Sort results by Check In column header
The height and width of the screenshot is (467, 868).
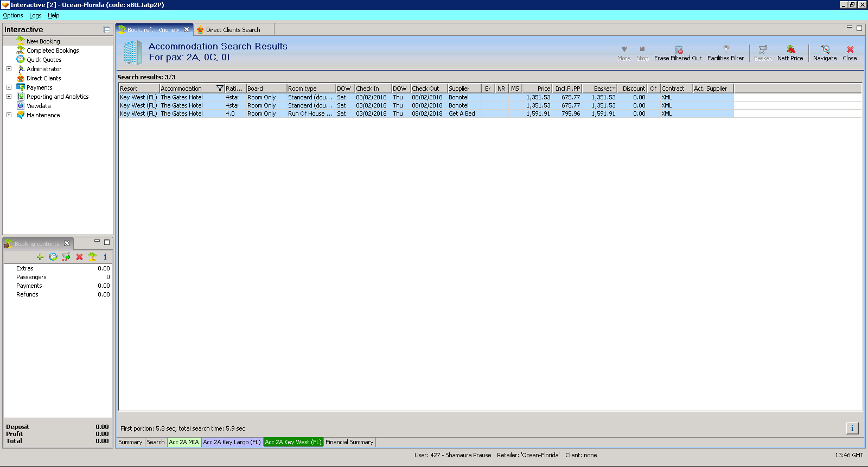coord(373,89)
